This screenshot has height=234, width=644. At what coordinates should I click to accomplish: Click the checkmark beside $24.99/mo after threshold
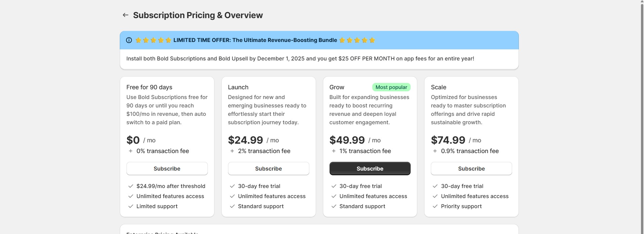click(x=130, y=186)
